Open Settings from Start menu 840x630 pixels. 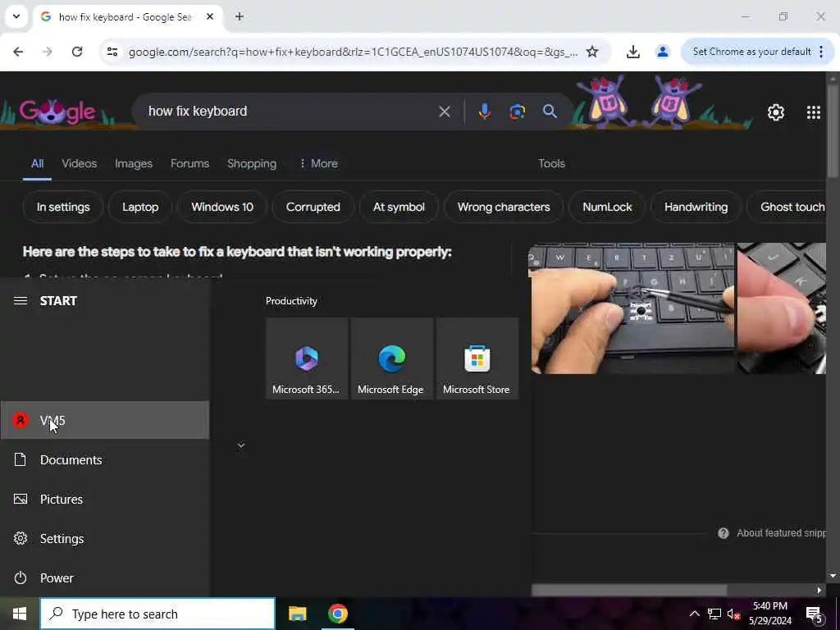coord(105,538)
